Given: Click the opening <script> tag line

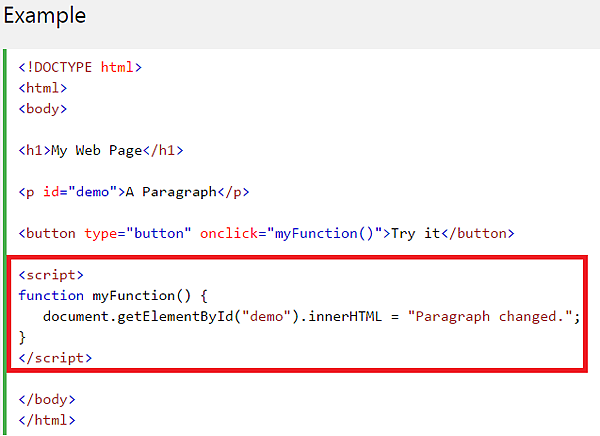Looking at the screenshot, I should coord(51,275).
